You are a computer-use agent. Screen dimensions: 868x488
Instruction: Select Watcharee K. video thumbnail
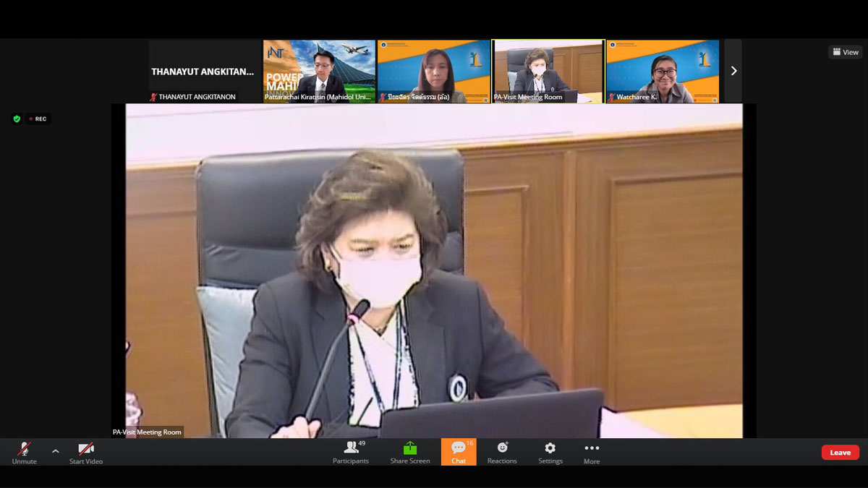(663, 71)
